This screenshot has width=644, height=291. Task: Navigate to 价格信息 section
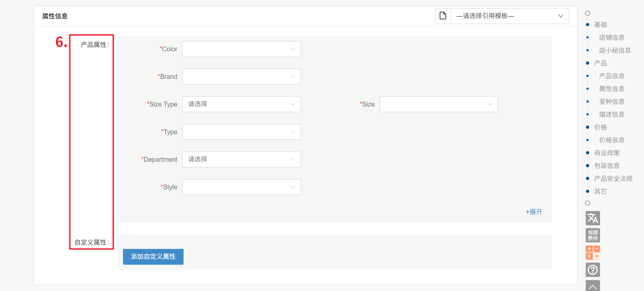pyautogui.click(x=611, y=140)
